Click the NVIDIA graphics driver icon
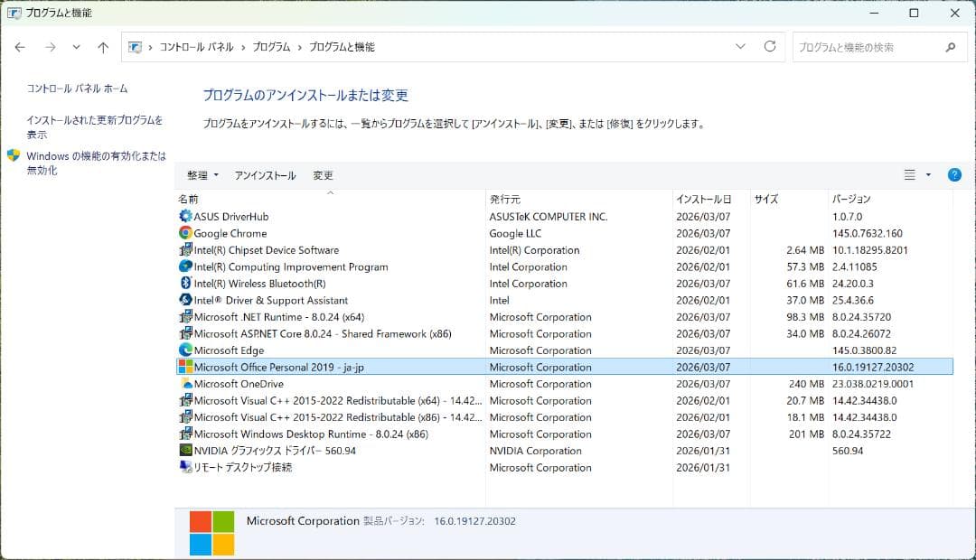The width and height of the screenshot is (976, 560). click(185, 451)
